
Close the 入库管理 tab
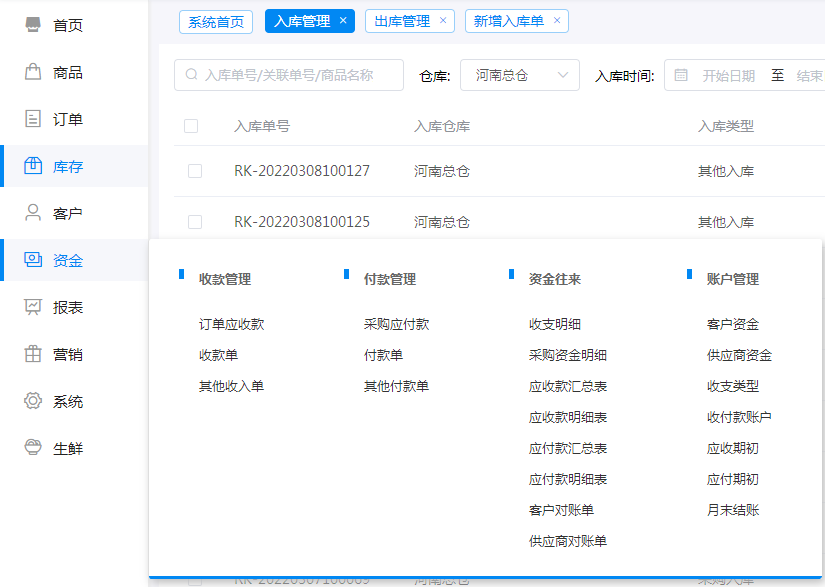[x=343, y=20]
